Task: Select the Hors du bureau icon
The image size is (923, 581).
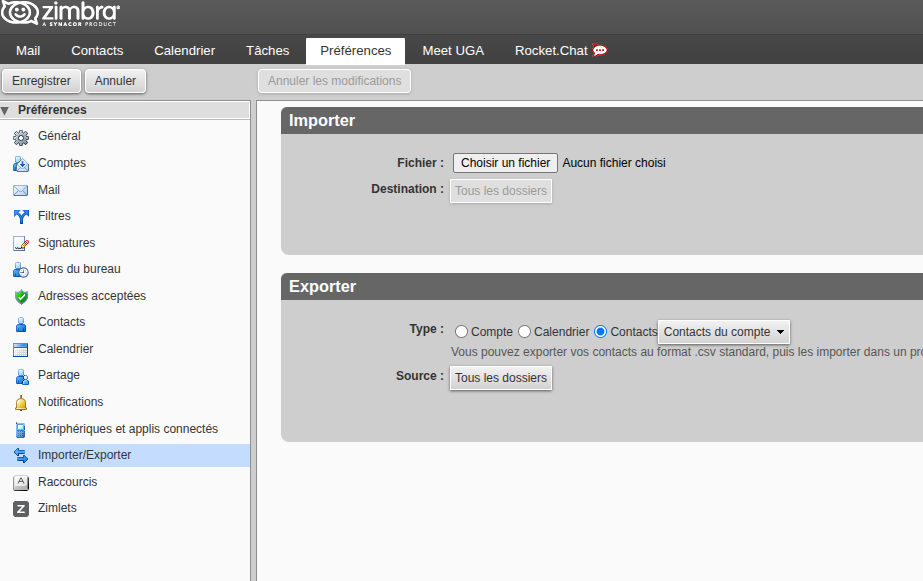Action: [x=21, y=270]
